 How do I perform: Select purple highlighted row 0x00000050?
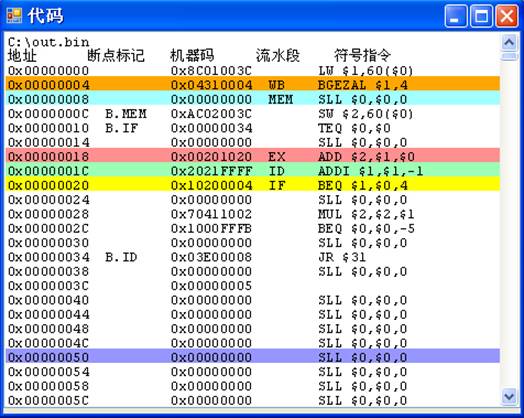pos(253,357)
